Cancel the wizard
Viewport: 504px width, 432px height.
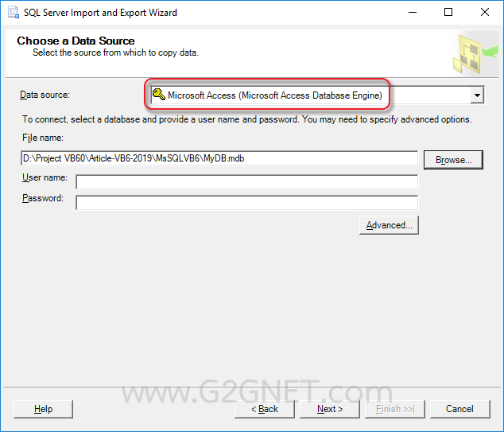tap(459, 409)
